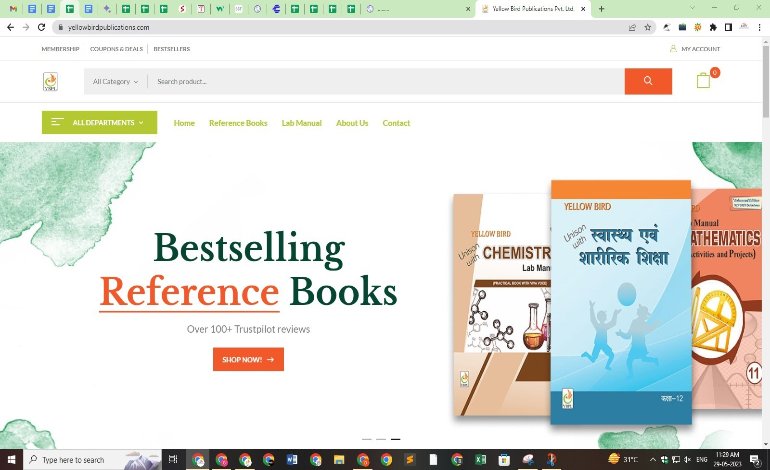Click the Membership link
770x470 pixels.
[60, 49]
